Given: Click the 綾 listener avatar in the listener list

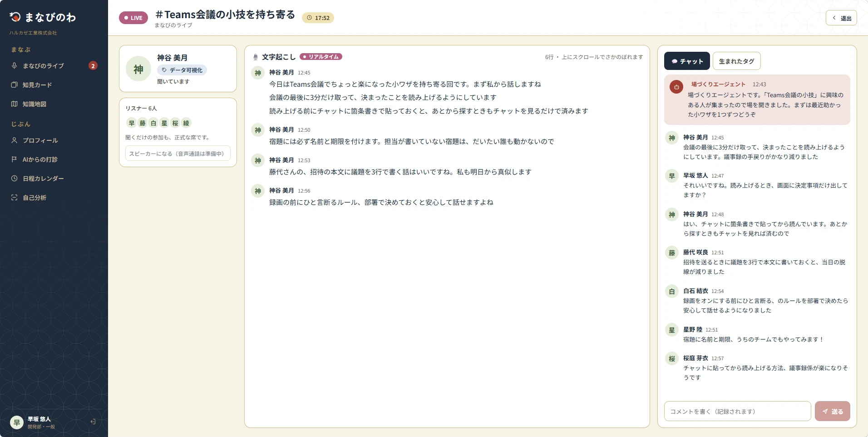Looking at the screenshot, I should 186,123.
